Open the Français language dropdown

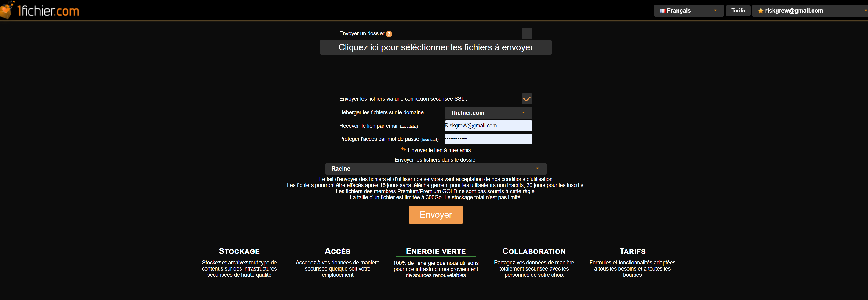coord(688,11)
